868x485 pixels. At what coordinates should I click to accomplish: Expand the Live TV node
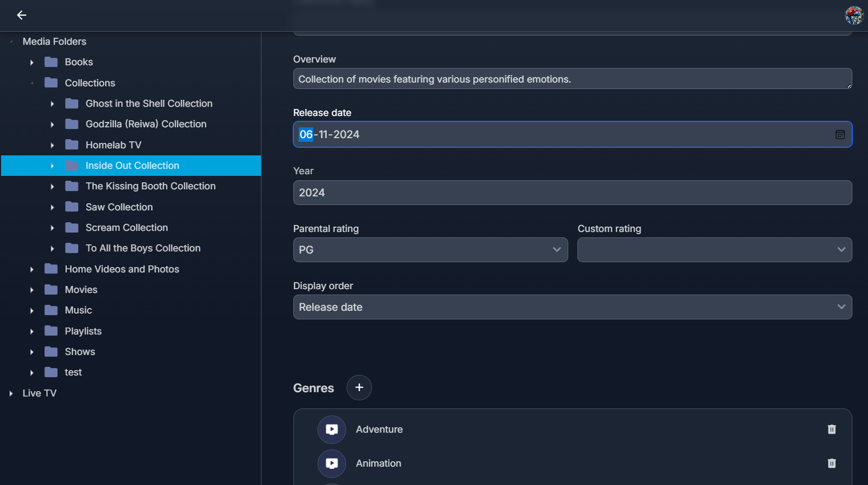[x=11, y=394]
